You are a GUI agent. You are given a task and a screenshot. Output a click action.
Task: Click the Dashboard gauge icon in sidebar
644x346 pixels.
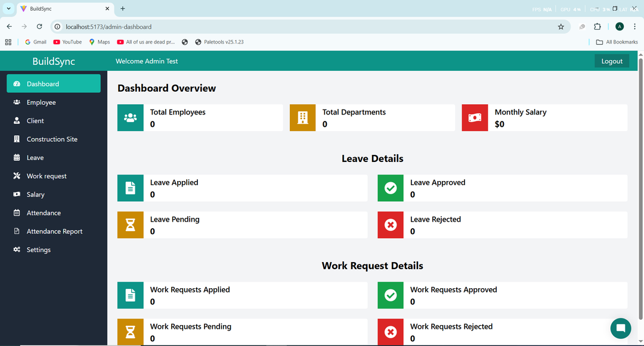pyautogui.click(x=17, y=83)
